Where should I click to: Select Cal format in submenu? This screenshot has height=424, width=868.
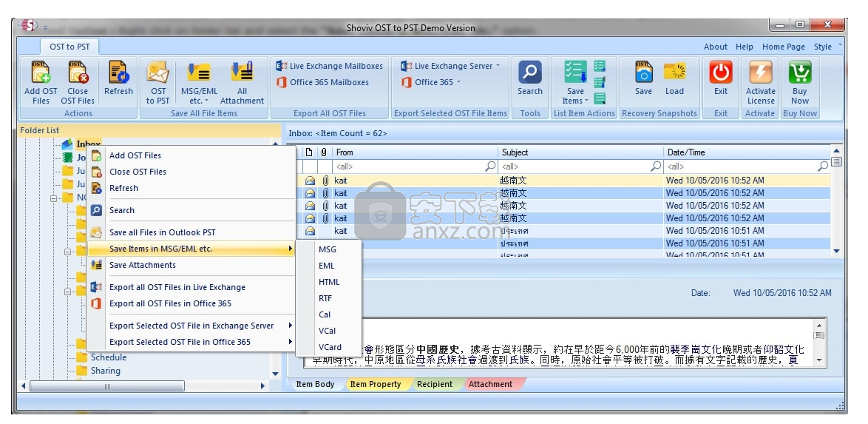coord(329,314)
